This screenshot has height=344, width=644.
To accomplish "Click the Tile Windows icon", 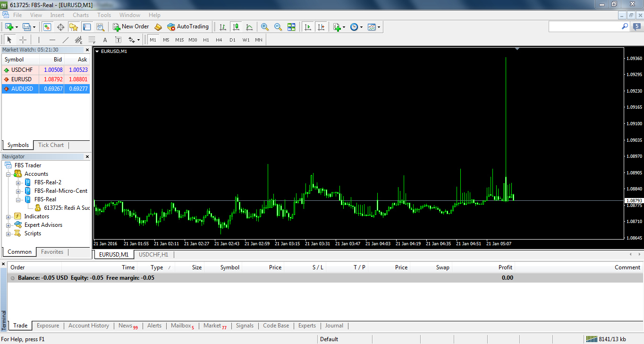I will [291, 27].
